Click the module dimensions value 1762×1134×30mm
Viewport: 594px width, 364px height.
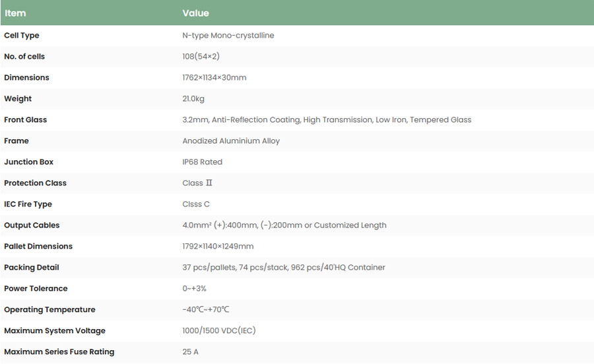pyautogui.click(x=214, y=78)
